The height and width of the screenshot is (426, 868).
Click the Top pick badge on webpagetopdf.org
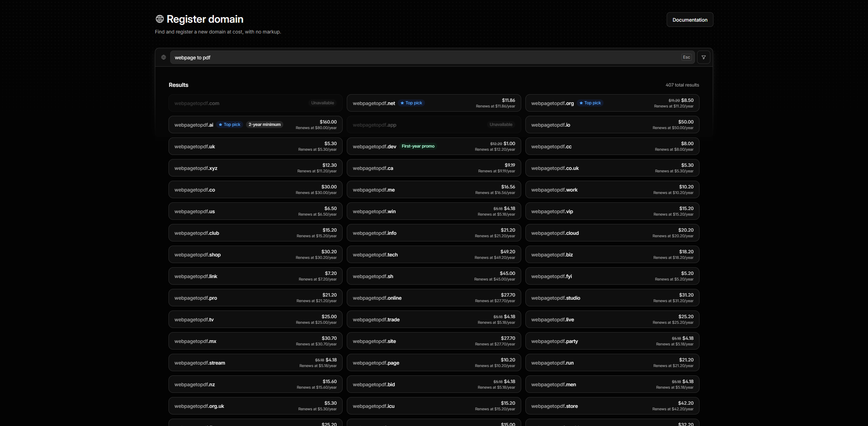coord(590,103)
